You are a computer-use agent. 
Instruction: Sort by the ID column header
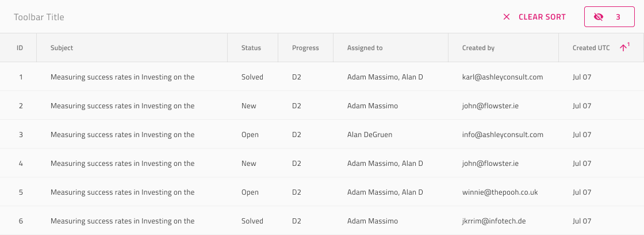(20, 48)
